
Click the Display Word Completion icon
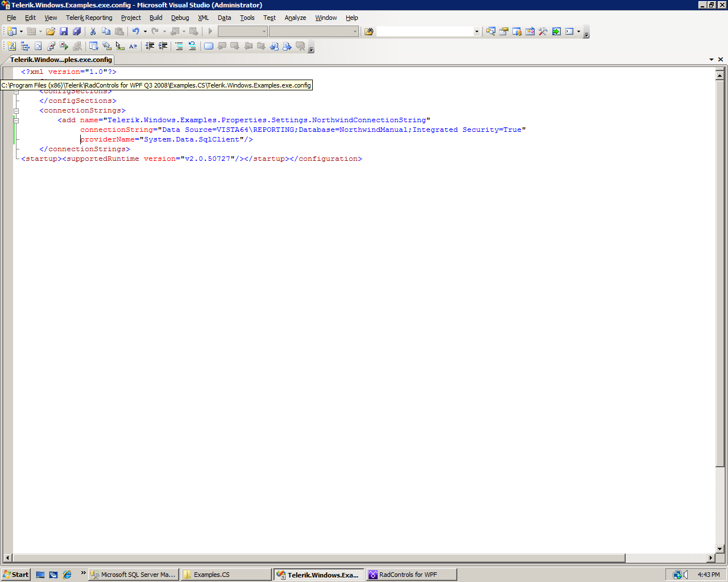click(133, 46)
